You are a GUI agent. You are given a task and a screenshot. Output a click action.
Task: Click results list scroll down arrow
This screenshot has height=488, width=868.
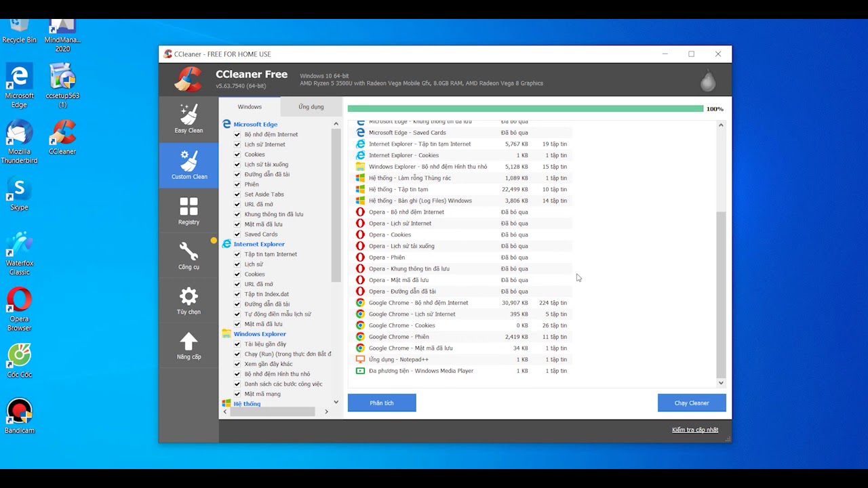click(x=721, y=383)
